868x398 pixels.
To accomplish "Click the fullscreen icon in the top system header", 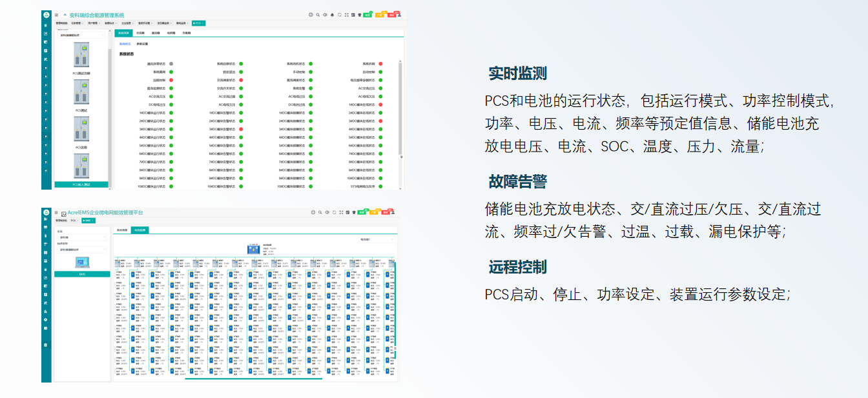I will click(x=347, y=15).
